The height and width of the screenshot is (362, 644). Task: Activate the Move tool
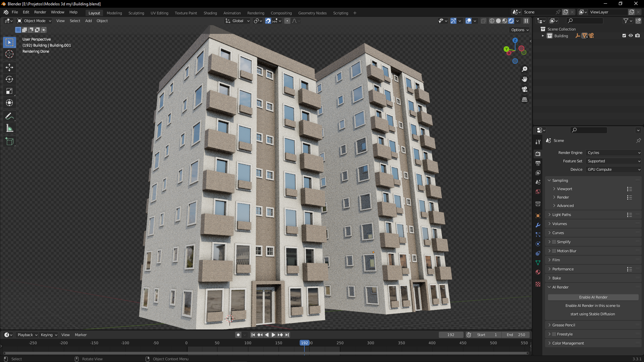[9, 67]
